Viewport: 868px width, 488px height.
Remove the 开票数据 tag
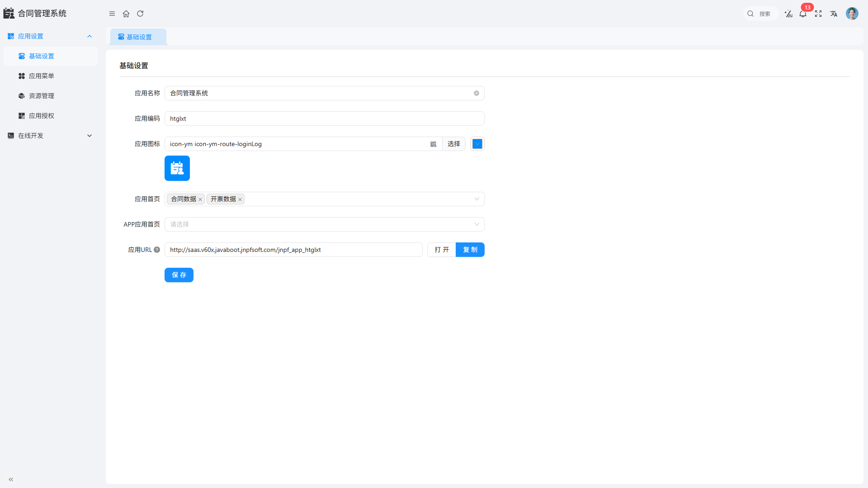coord(240,199)
